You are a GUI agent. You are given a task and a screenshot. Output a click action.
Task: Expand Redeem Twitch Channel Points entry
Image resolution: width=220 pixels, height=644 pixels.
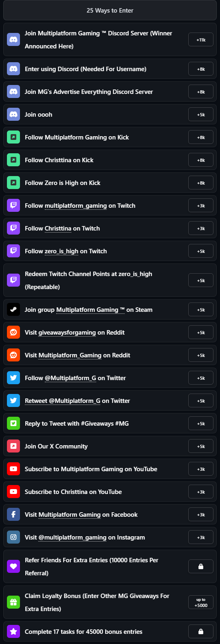tap(110, 281)
